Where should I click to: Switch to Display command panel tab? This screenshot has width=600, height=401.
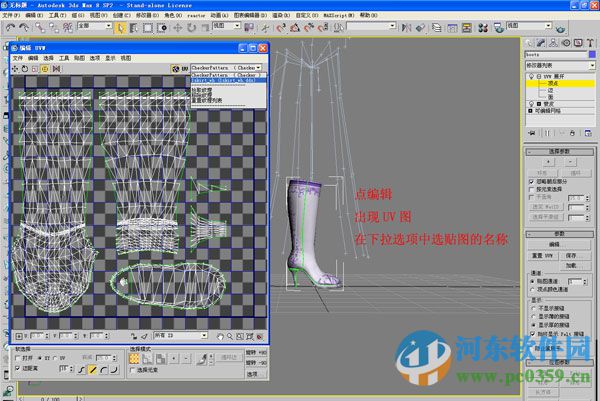[x=578, y=43]
